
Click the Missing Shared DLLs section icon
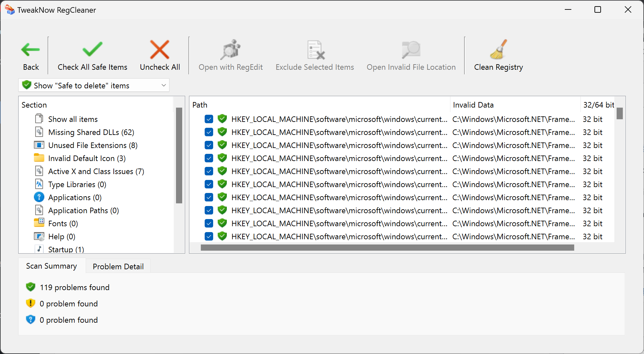tap(39, 132)
